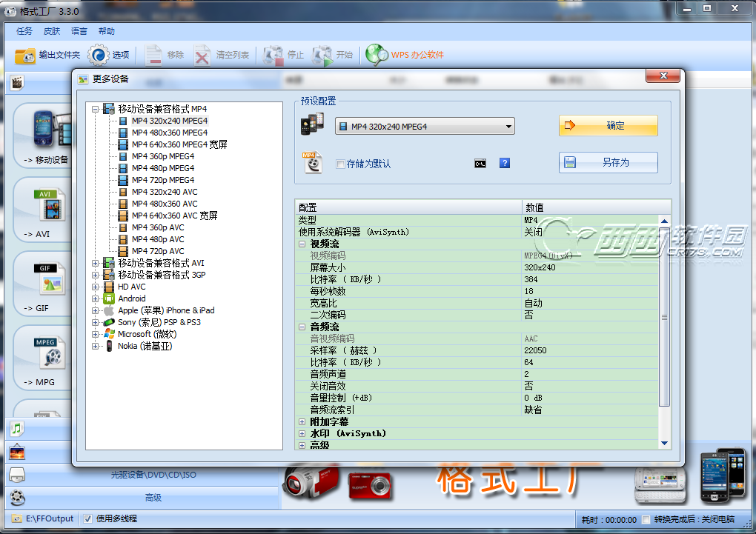Confirm with the 确定 button
This screenshot has height=534, width=756.
609,125
